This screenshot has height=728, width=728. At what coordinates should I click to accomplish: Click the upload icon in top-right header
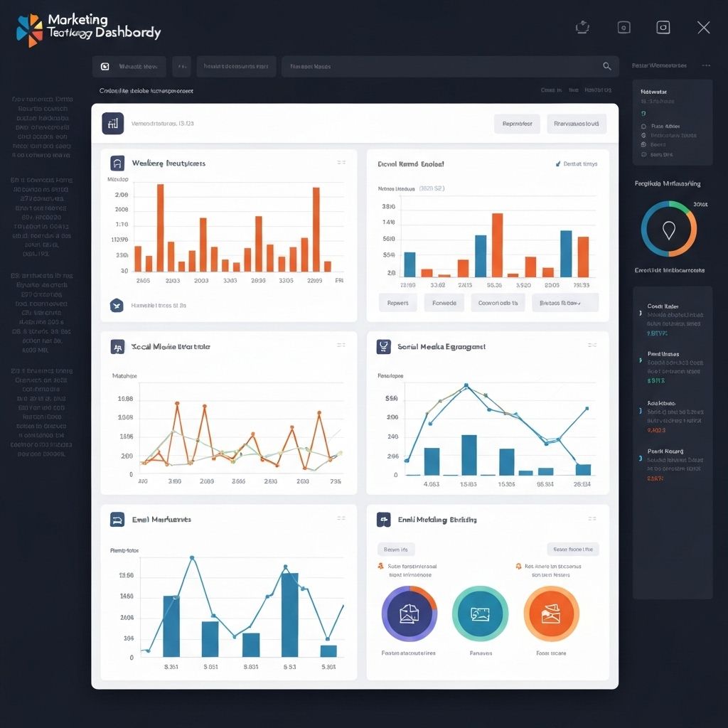point(582,28)
